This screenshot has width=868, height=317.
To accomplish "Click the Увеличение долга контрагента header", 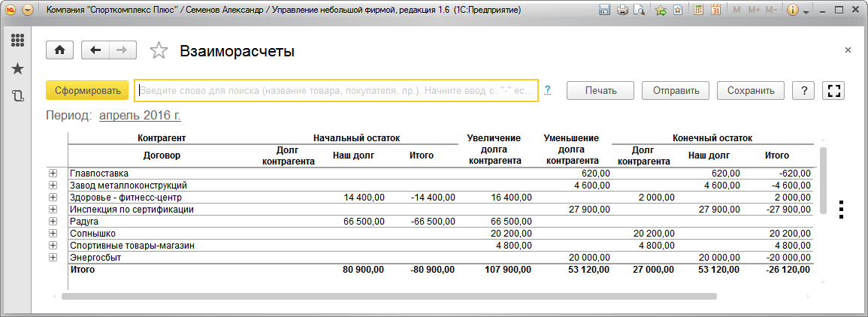I will (495, 149).
